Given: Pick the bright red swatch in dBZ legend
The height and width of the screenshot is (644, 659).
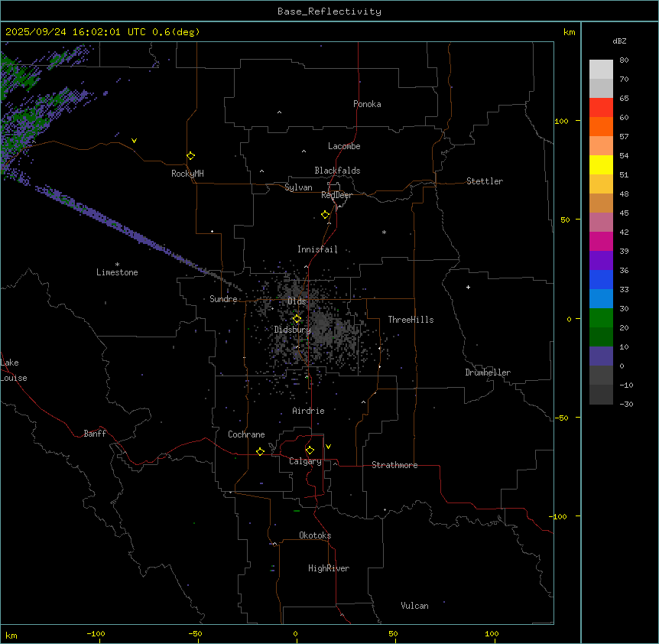Looking at the screenshot, I should pyautogui.click(x=601, y=107).
